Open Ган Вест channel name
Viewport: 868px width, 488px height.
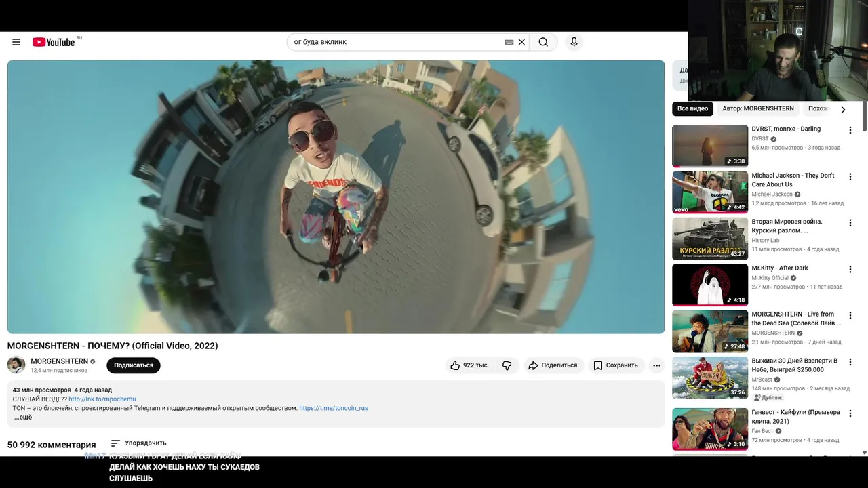[x=762, y=431]
